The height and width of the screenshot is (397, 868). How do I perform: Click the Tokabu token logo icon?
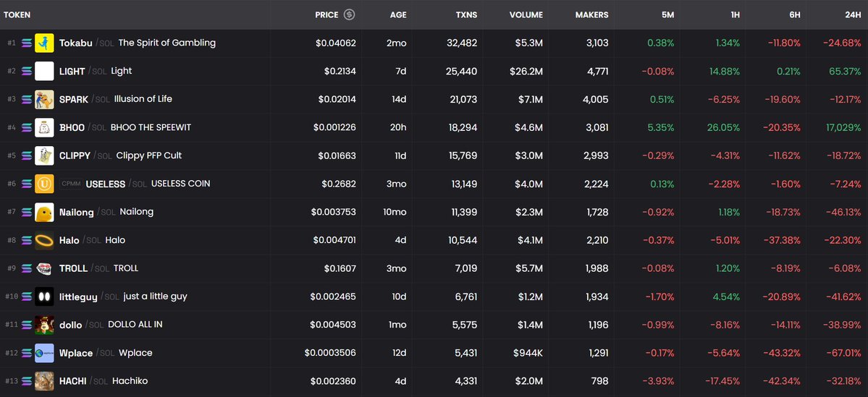click(44, 43)
